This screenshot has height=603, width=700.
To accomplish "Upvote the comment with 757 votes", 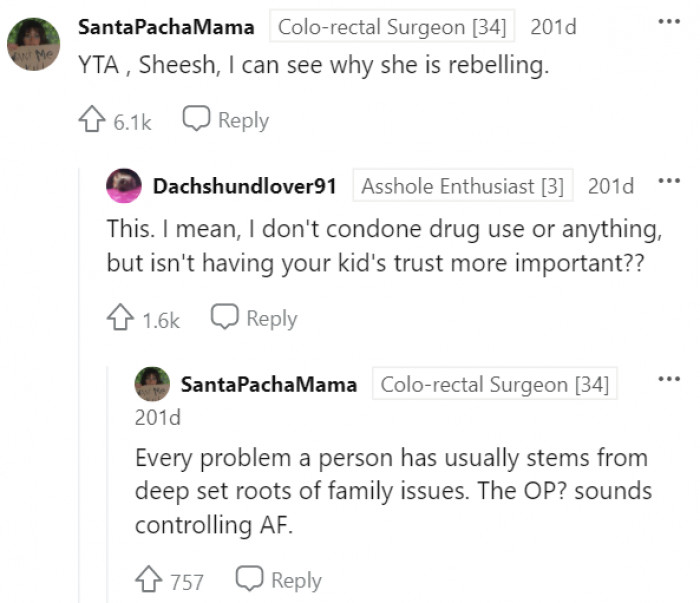I will coord(149,580).
